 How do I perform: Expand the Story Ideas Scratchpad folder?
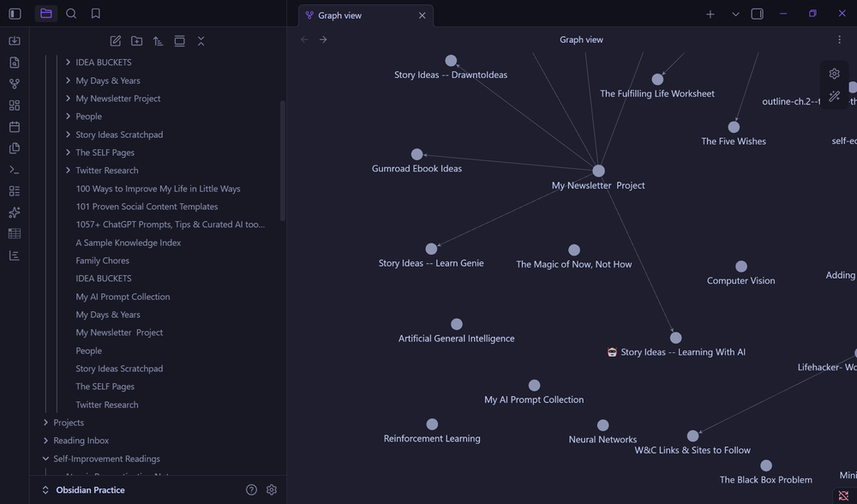(68, 135)
